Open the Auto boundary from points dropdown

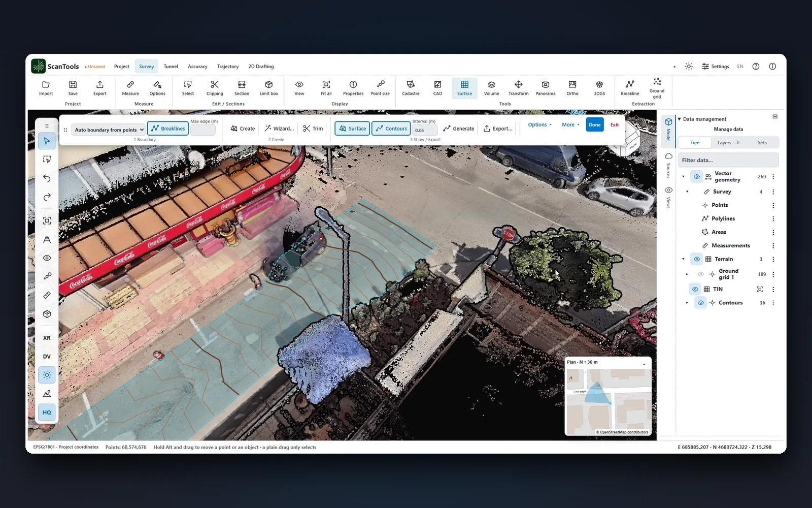click(x=109, y=130)
